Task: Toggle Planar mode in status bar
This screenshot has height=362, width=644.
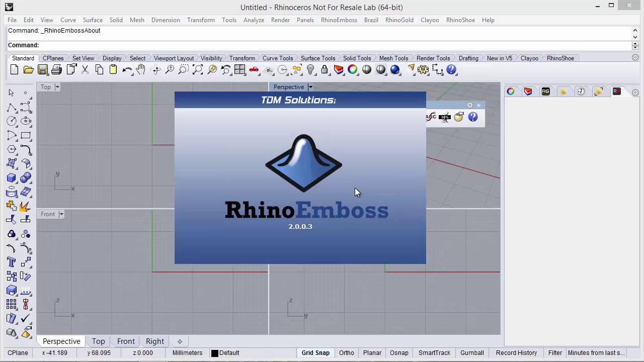Action: click(x=372, y=353)
